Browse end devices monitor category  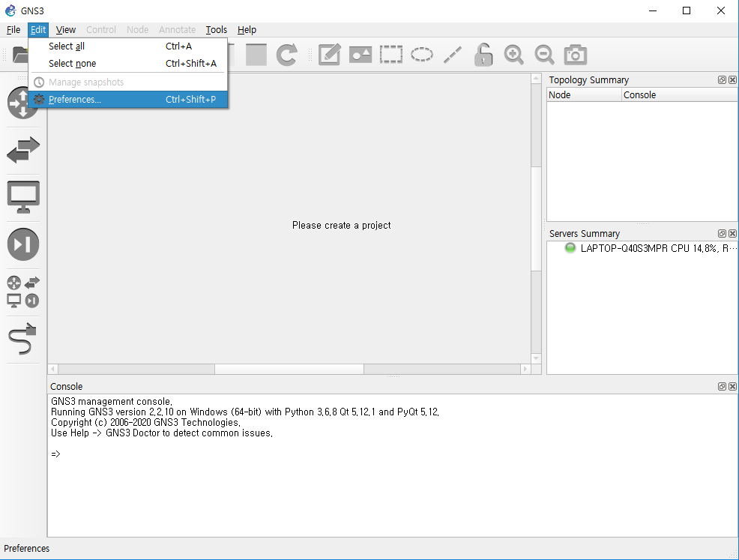[x=23, y=197]
